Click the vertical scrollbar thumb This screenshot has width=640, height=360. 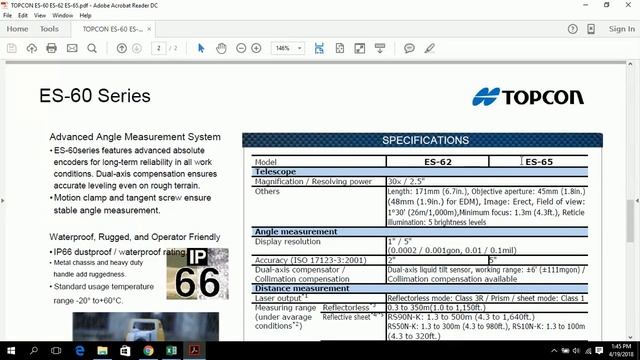point(630,221)
